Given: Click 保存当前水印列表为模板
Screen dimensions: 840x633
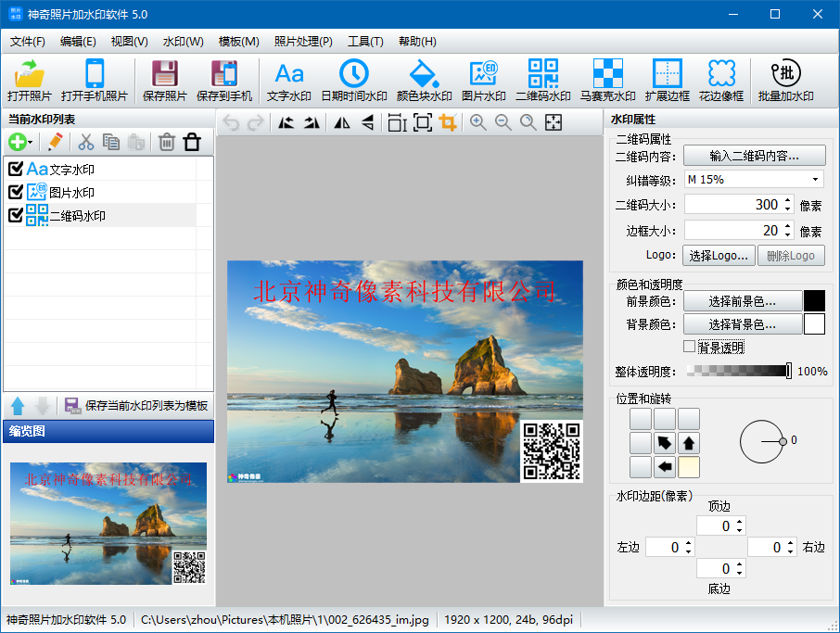Looking at the screenshot, I should 138,406.
